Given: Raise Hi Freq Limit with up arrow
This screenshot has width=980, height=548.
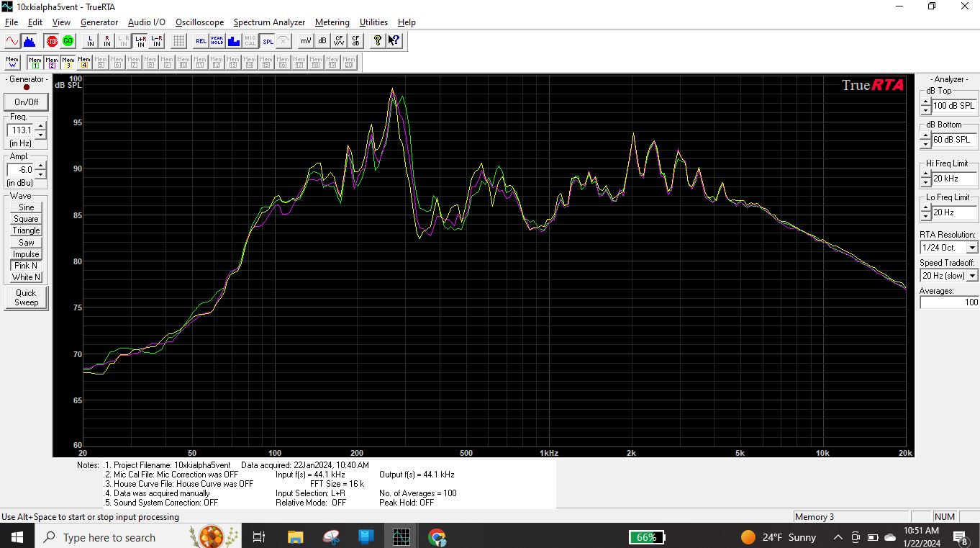Looking at the screenshot, I should 925,174.
